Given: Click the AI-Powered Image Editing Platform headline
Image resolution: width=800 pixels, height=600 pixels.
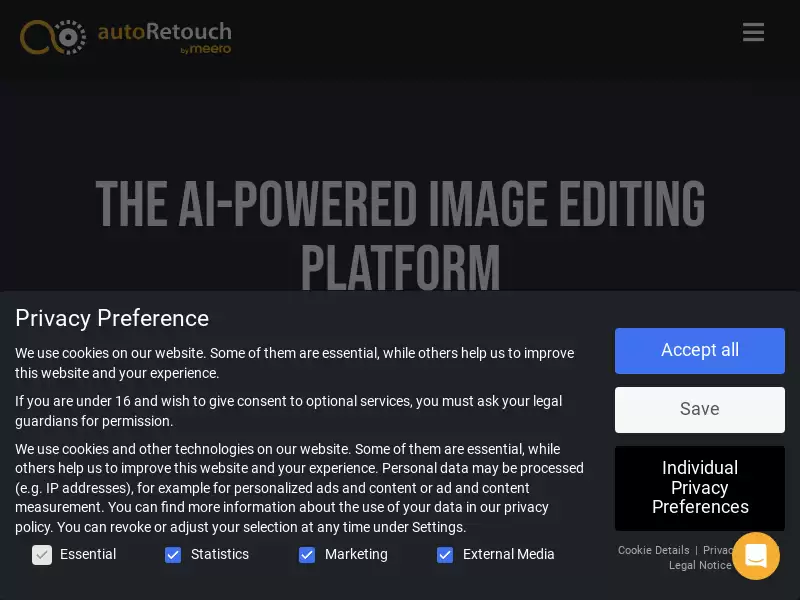Looking at the screenshot, I should click(x=400, y=235).
